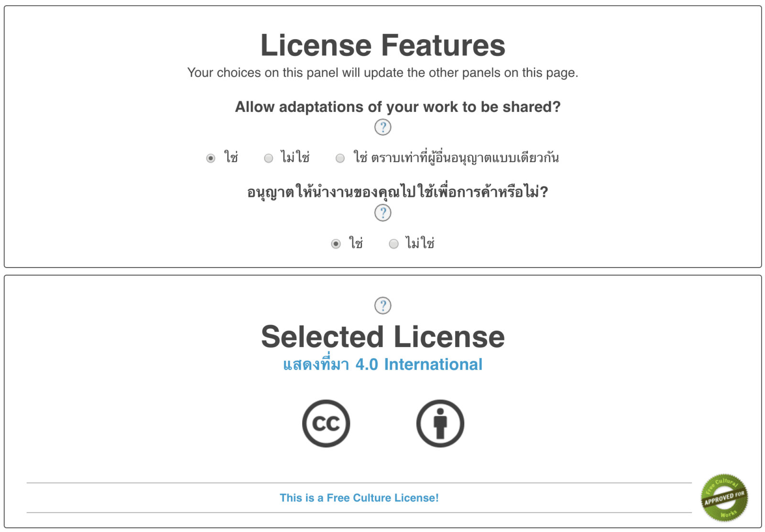Select 'ใช่' radio for commercial use

click(336, 244)
